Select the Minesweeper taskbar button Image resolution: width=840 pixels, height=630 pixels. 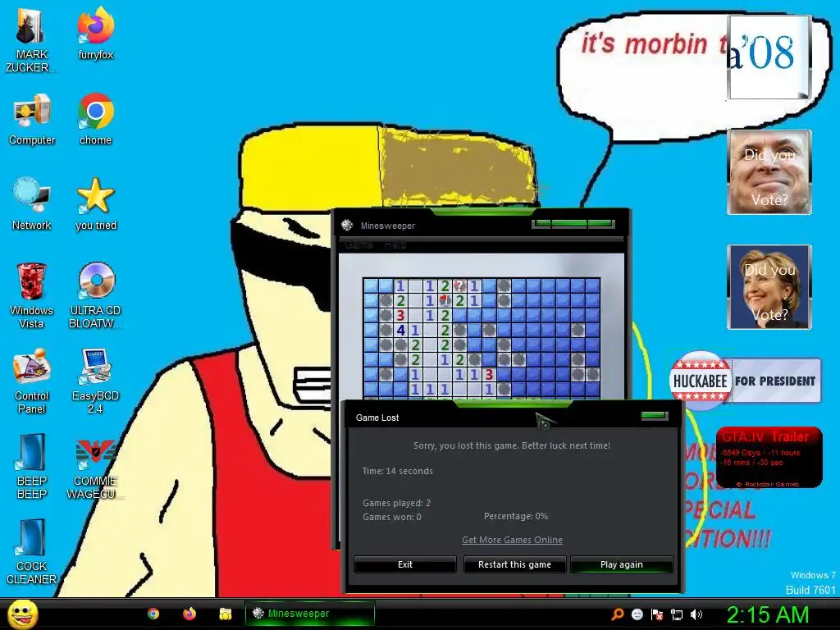[x=309, y=614]
